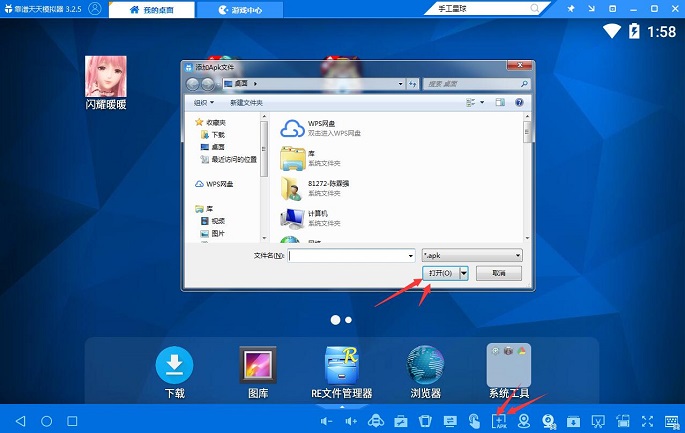
Task: Switch to 我的桌面 tab
Action: point(152,10)
